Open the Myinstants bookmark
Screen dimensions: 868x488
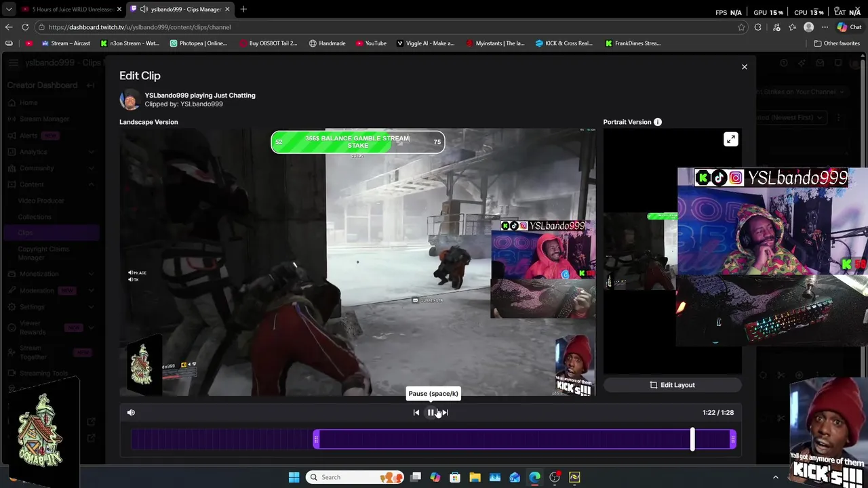click(495, 43)
